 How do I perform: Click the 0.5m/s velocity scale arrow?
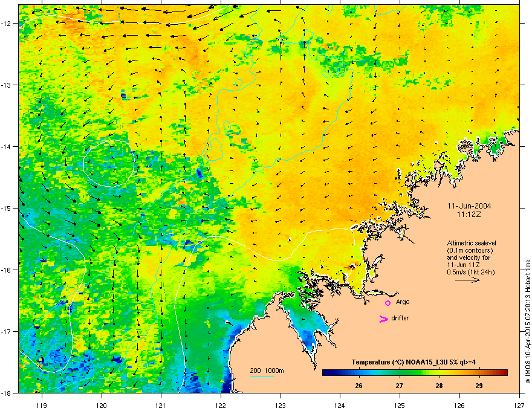467,280
